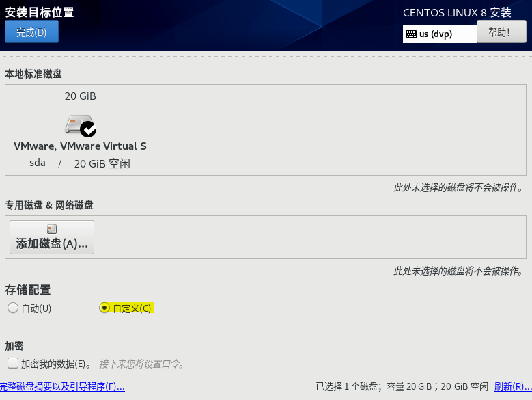Click the 存储配置 section heading
Image resolution: width=532 pixels, height=400 pixels.
coord(28,290)
